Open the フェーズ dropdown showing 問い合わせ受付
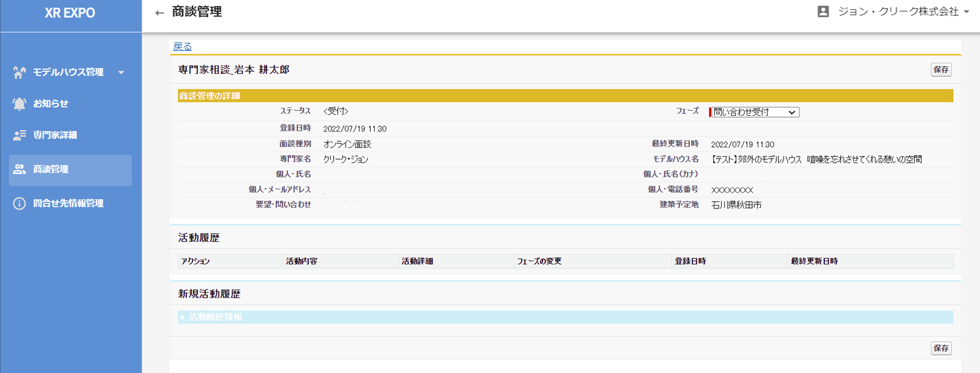This screenshot has width=980, height=373. pyautogui.click(x=755, y=113)
